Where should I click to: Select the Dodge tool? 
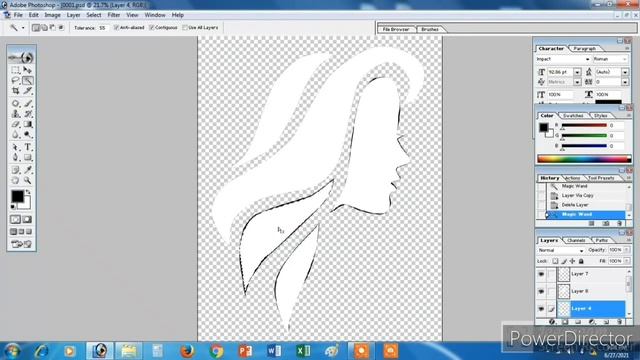click(x=27, y=134)
